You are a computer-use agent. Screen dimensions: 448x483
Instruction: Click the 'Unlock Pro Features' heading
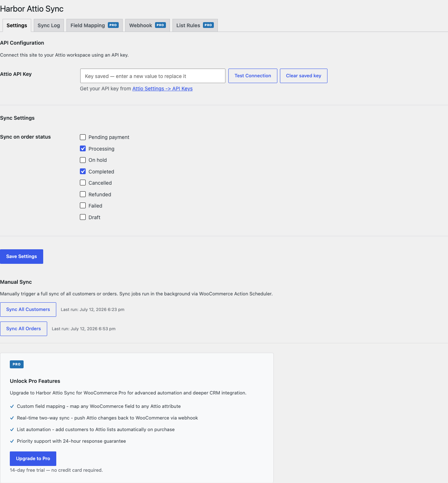(35, 381)
